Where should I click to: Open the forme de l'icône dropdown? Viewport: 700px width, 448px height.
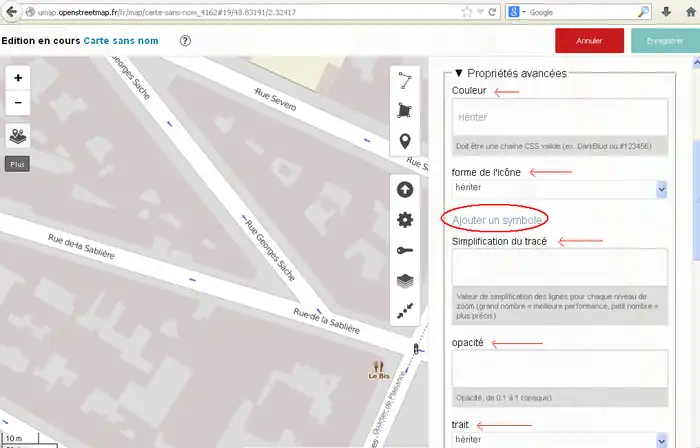559,187
